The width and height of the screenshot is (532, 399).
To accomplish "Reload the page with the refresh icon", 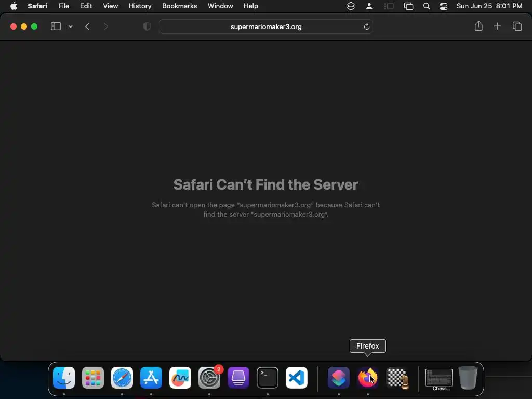I will pos(366,26).
